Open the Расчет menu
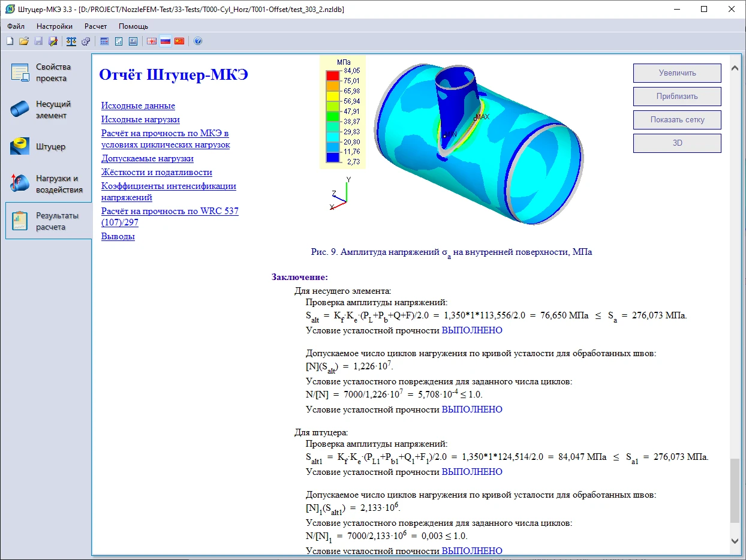Image resolution: width=746 pixels, height=560 pixels. [95, 26]
